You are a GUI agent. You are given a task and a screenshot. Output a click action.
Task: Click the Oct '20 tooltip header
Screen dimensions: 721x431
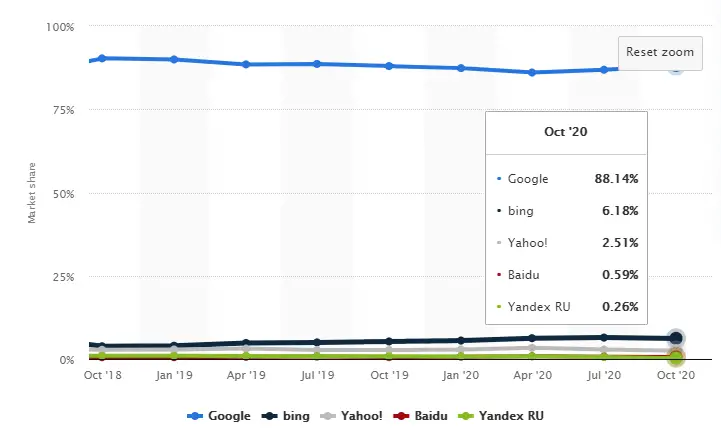(x=565, y=131)
